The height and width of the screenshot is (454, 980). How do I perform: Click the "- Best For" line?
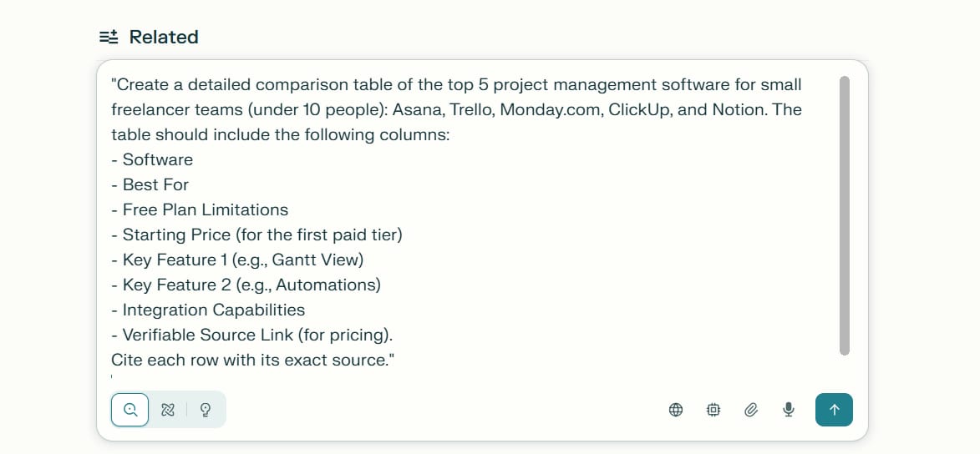tap(155, 184)
